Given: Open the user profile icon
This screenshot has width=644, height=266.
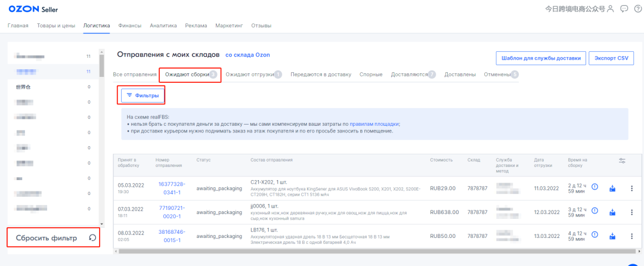Looking at the screenshot, I should [611, 8].
